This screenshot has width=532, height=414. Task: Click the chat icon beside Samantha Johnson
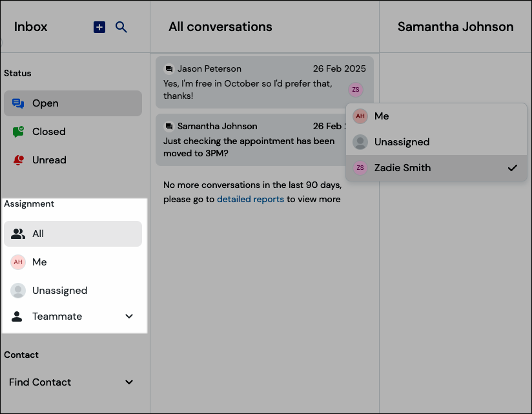coord(169,126)
